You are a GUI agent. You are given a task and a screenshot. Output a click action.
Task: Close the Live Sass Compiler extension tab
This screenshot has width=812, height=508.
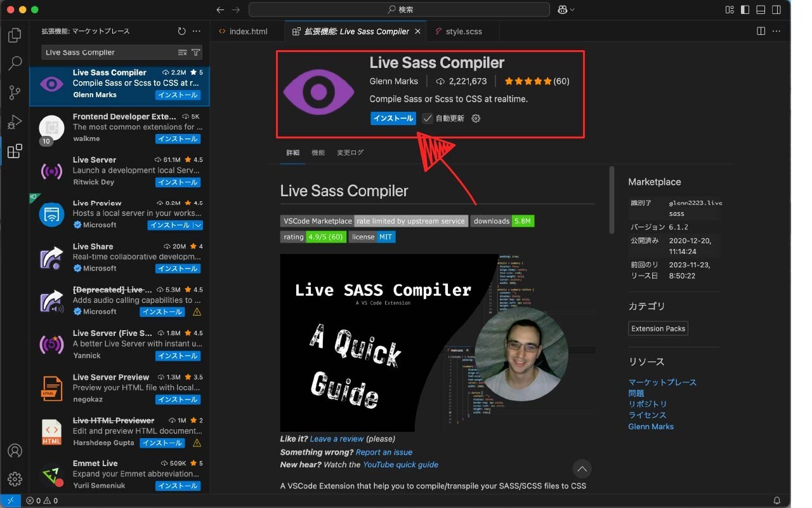417,31
